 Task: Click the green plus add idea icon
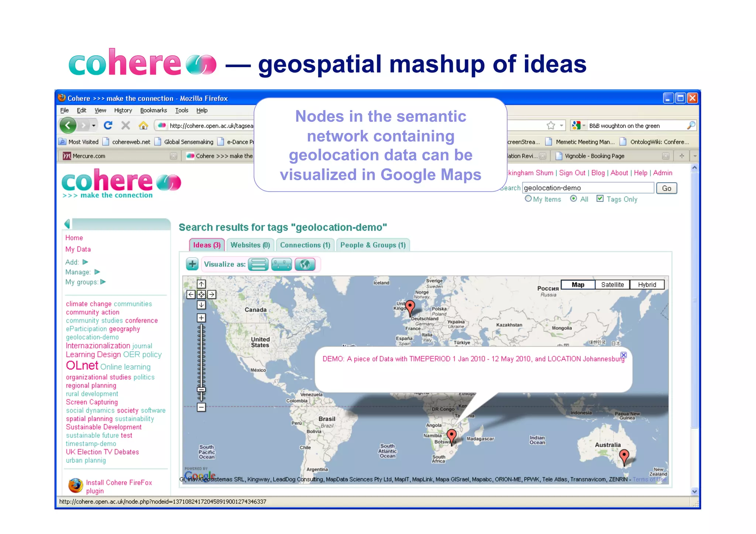(192, 264)
